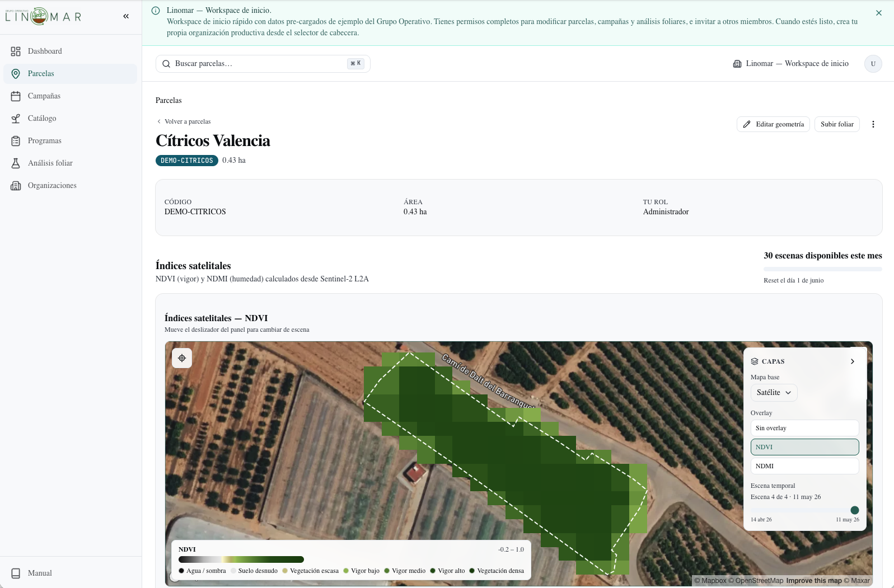This screenshot has height=588, width=894.
Task: Click the Editar geometría button
Action: tap(773, 124)
